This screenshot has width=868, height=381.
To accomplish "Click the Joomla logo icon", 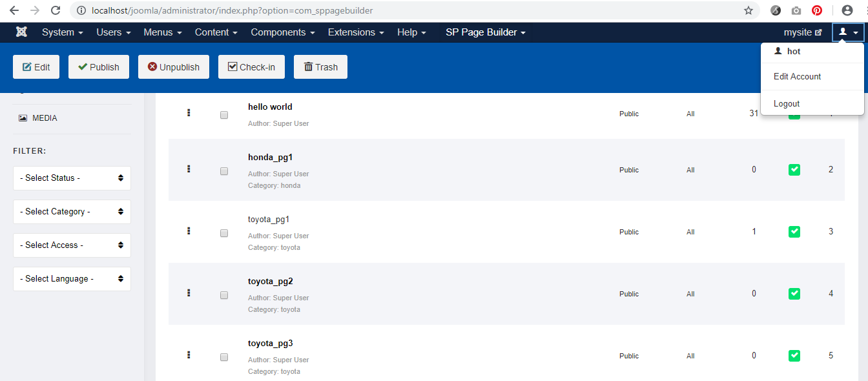I will point(21,32).
